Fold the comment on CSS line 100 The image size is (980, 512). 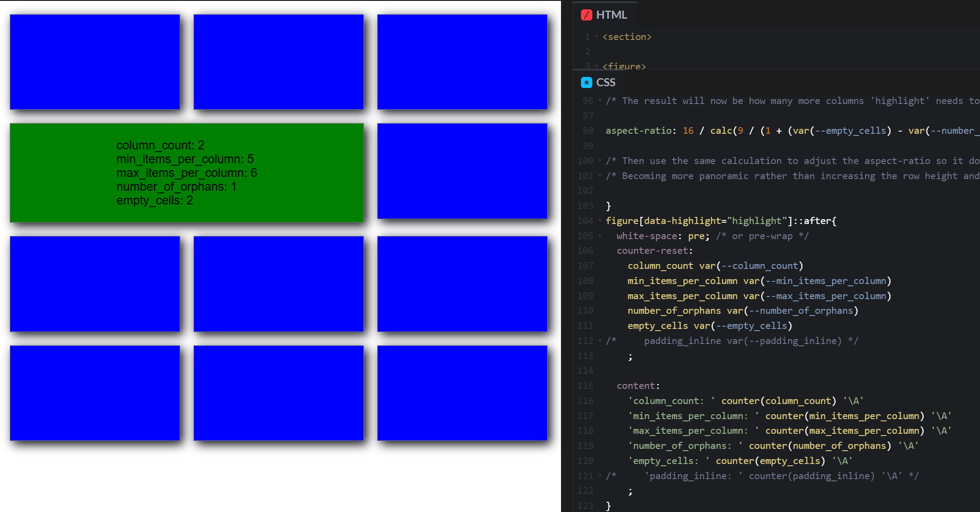pos(600,161)
